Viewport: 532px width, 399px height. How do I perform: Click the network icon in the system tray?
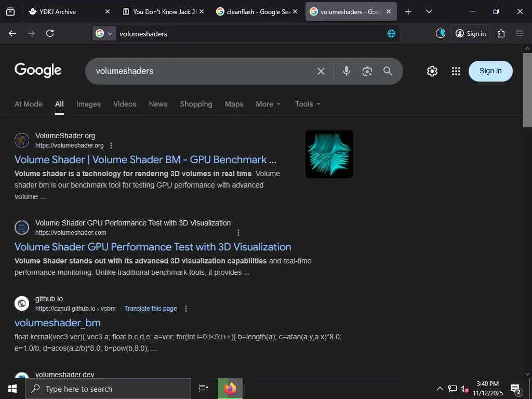453,389
